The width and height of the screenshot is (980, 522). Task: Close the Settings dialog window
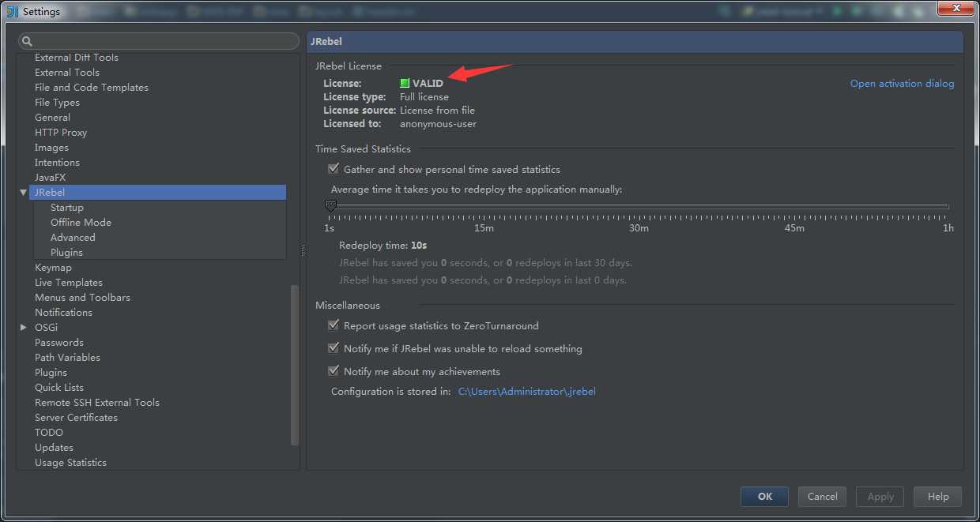click(955, 9)
